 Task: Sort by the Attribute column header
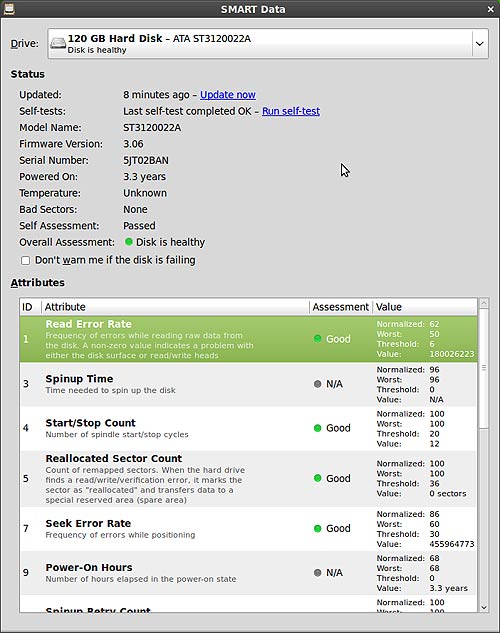click(x=175, y=307)
